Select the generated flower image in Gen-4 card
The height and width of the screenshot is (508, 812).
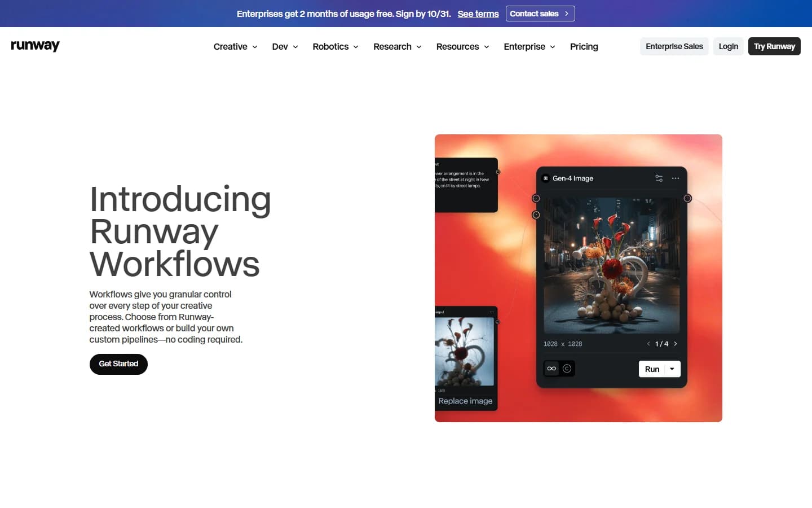point(612,265)
